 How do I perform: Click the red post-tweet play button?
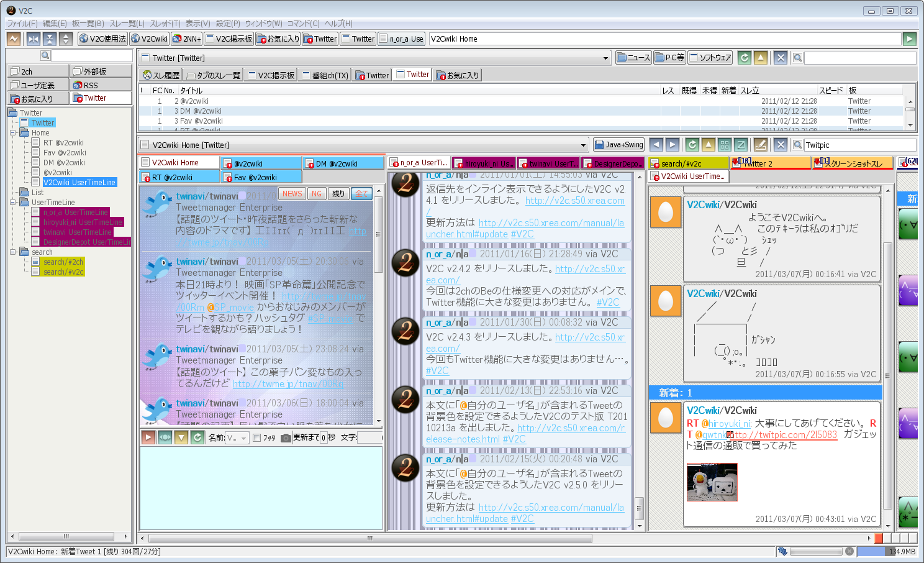(x=148, y=437)
